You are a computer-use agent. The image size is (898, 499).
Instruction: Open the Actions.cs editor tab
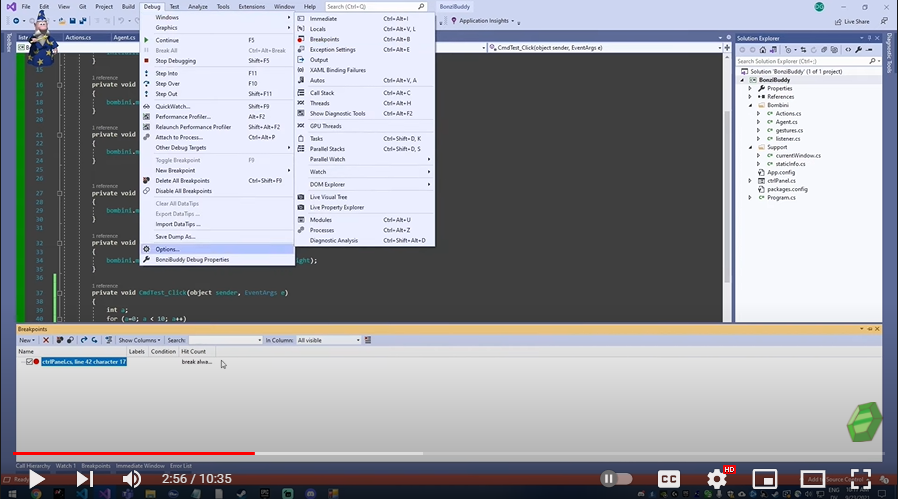78,38
